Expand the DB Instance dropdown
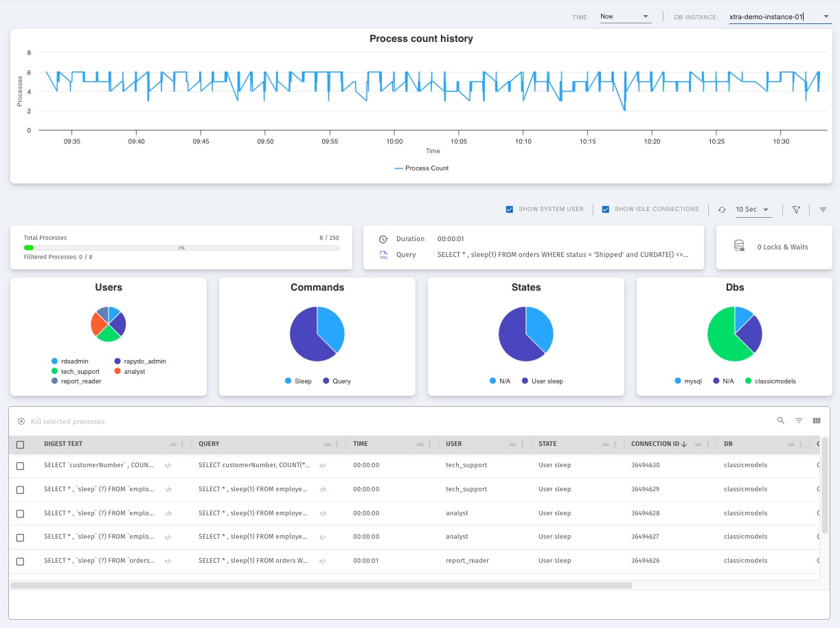Screen dimensions: 840x628 (x=780, y=16)
